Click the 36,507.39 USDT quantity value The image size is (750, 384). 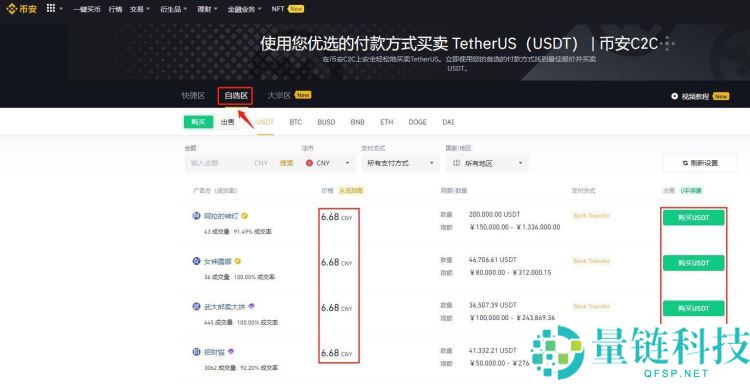pos(492,305)
